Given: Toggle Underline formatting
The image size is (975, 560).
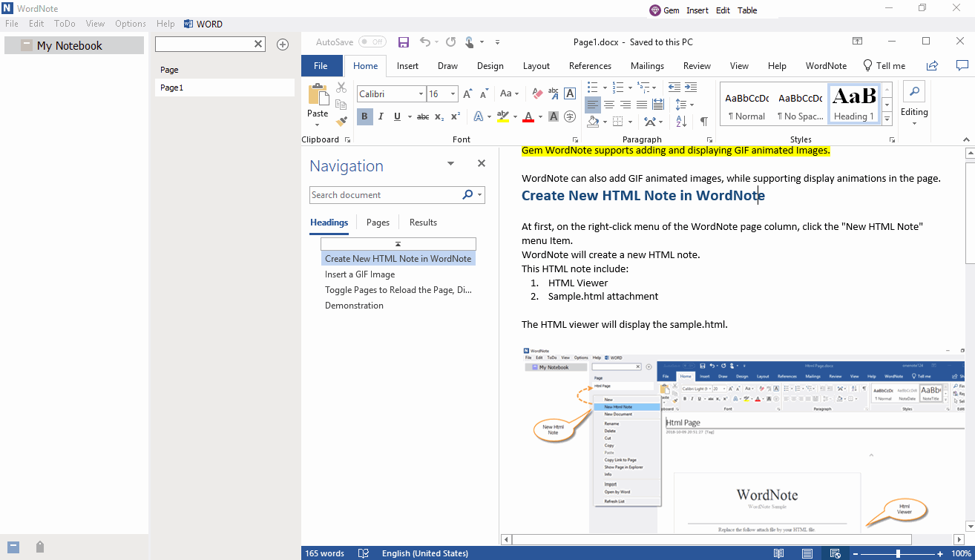Looking at the screenshot, I should point(397,116).
